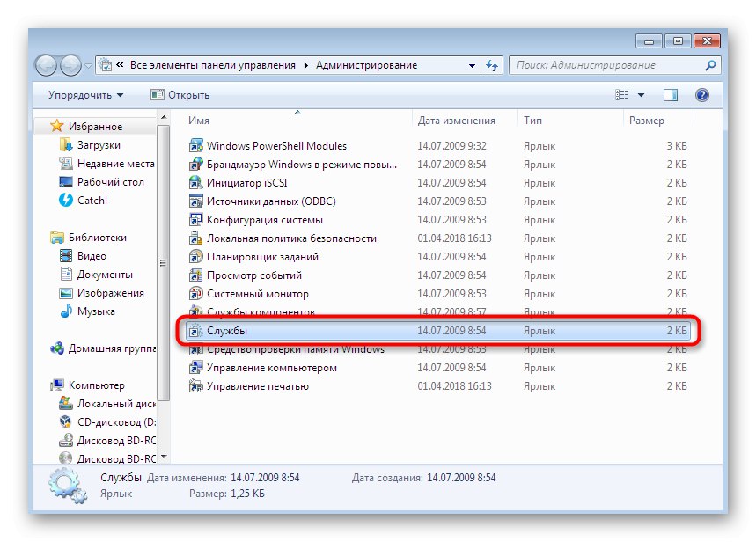Select the Службы gear icon in list

point(195,331)
